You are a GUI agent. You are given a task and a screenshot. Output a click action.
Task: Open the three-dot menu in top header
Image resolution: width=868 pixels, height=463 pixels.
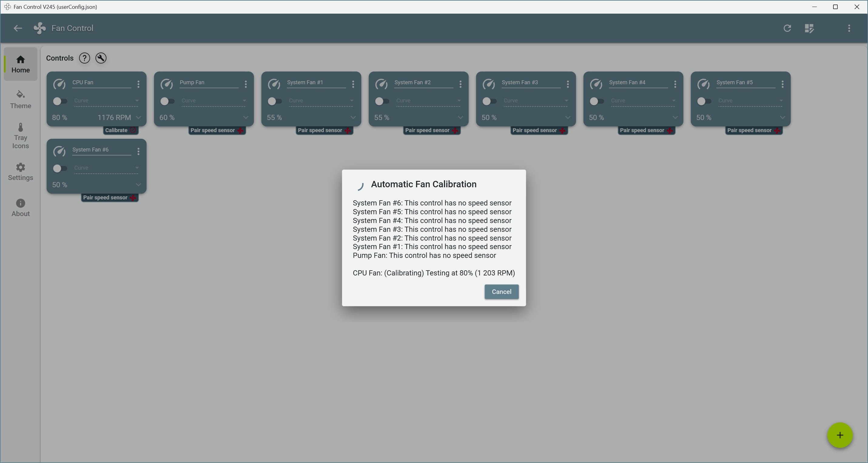[x=849, y=28]
